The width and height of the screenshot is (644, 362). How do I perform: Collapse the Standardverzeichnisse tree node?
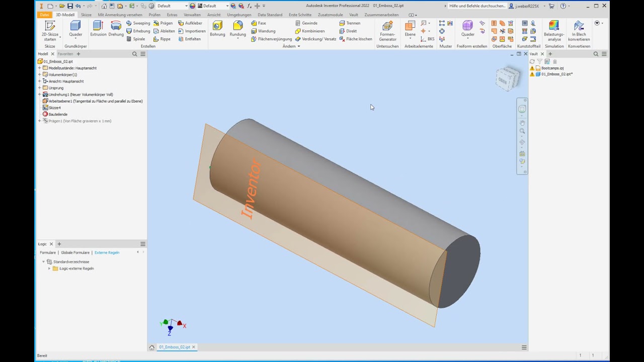(43, 262)
